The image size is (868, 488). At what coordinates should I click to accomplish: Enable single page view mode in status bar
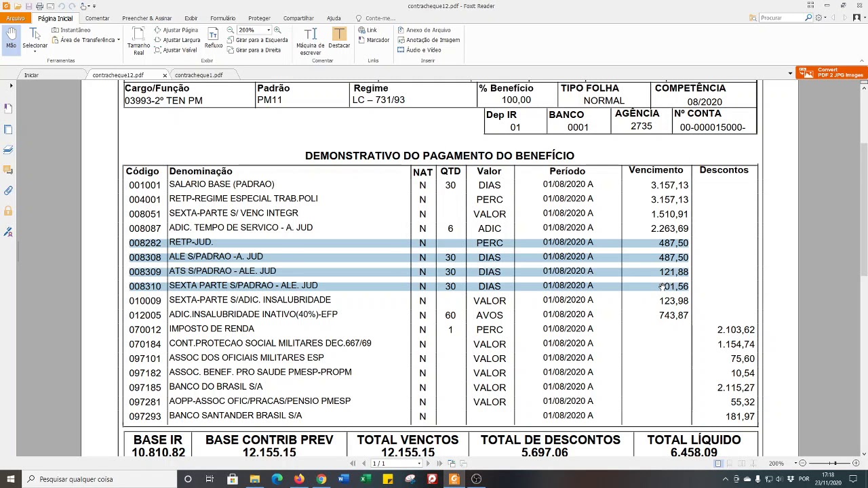click(x=718, y=464)
